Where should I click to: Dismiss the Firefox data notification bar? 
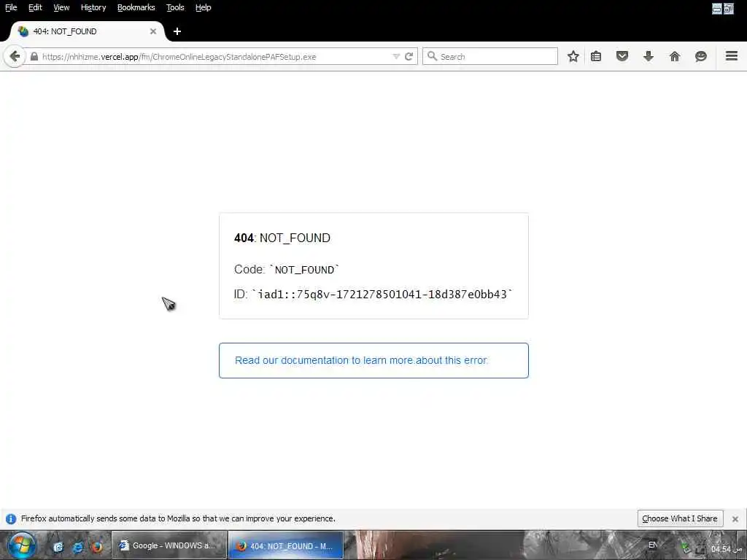point(735,519)
